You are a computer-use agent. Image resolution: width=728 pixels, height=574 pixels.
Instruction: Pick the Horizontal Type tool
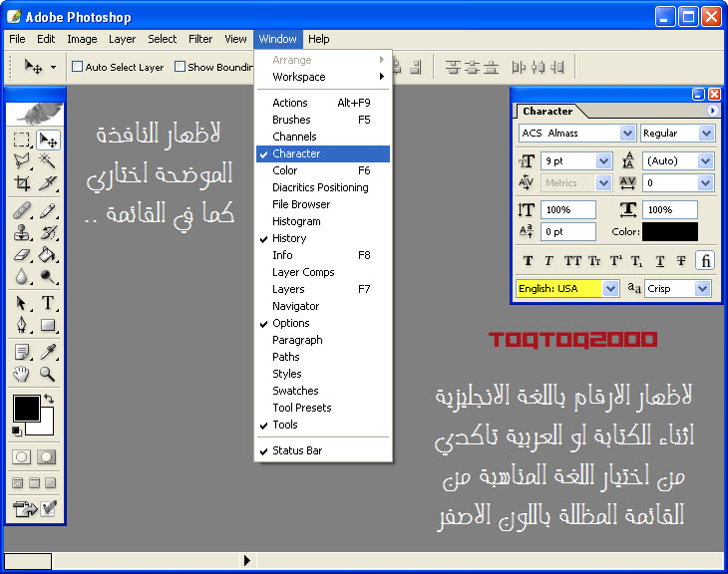click(x=47, y=303)
